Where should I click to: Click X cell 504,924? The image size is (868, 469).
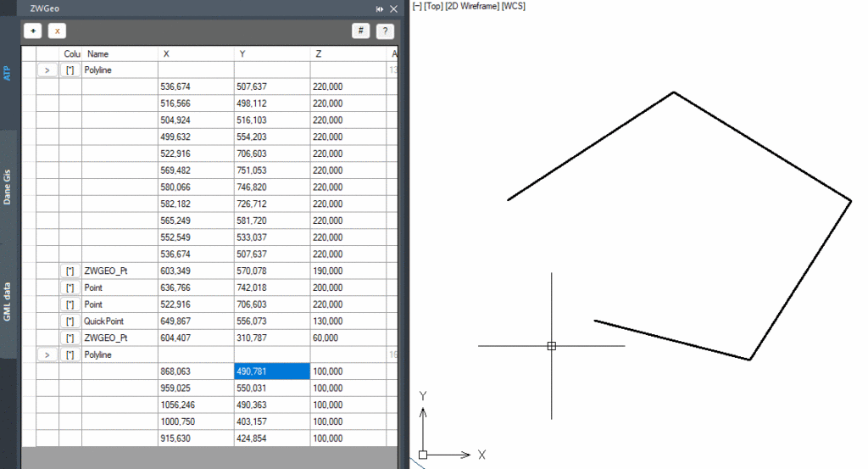pyautogui.click(x=196, y=120)
